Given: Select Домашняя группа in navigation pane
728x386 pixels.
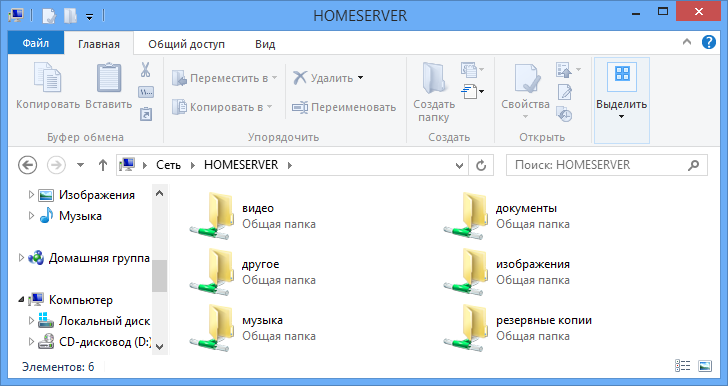Looking at the screenshot, I should 89,258.
